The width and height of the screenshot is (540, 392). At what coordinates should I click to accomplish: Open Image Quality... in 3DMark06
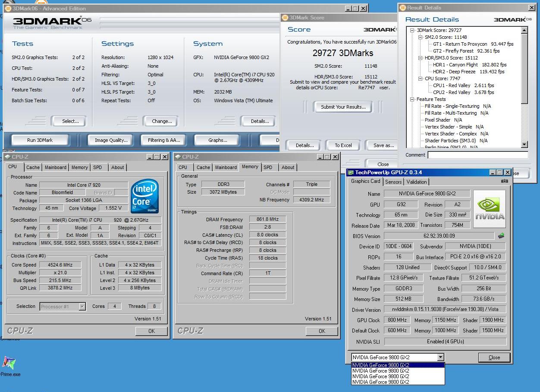coord(111,140)
